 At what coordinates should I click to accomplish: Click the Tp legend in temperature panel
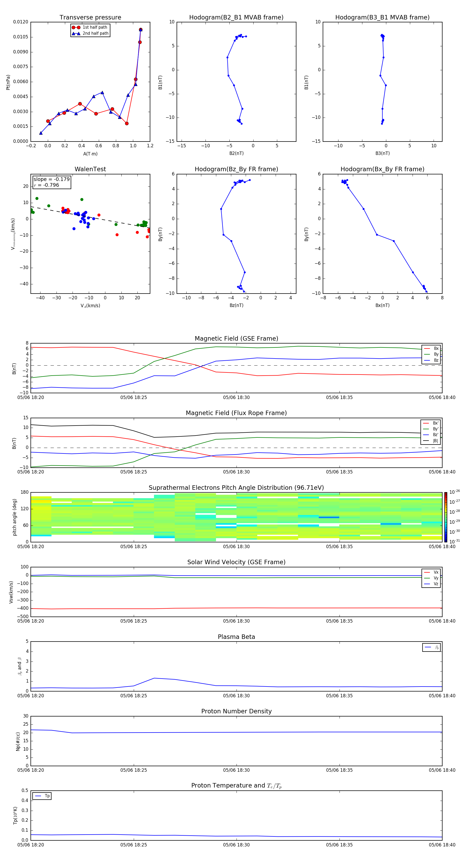(42, 796)
